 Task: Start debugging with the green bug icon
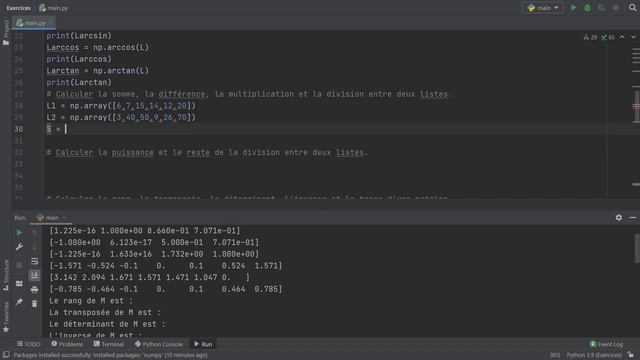(x=587, y=8)
